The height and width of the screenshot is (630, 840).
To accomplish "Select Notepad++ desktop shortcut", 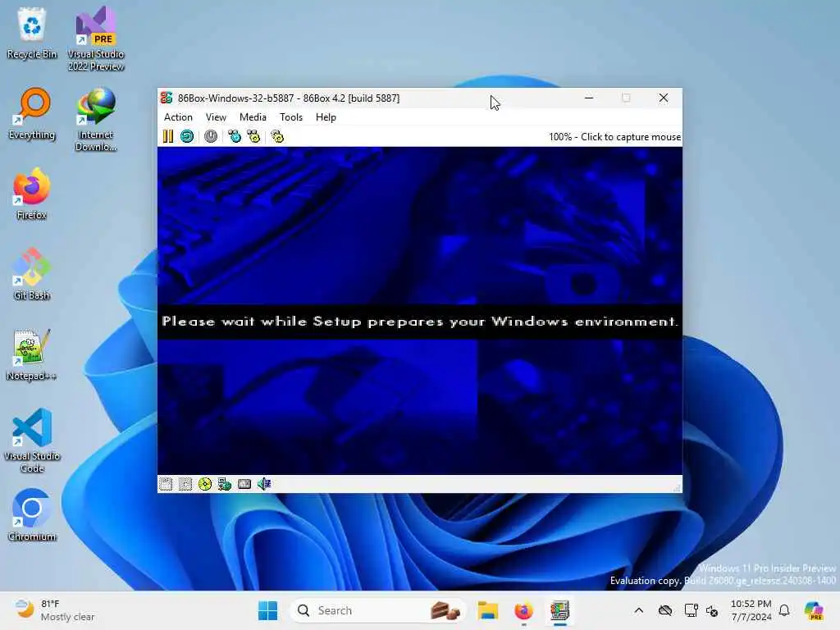I will tap(32, 354).
